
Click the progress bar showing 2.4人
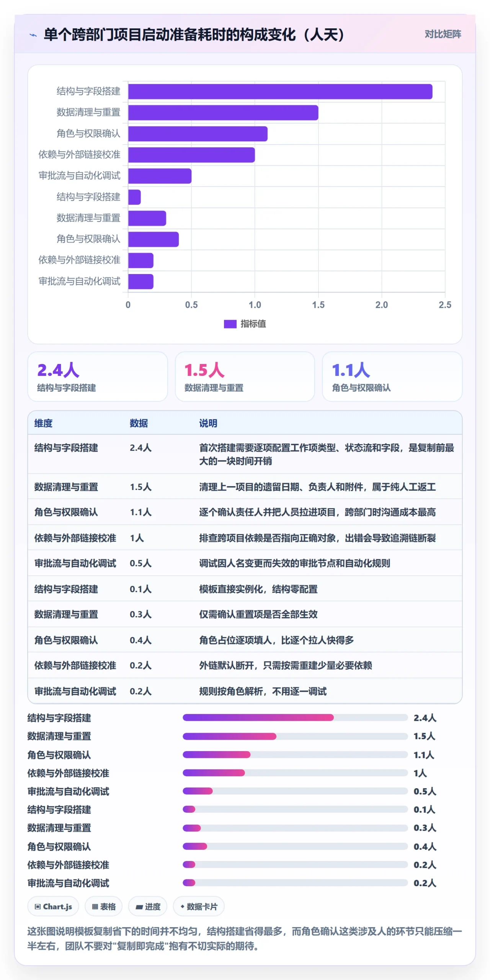click(x=295, y=717)
